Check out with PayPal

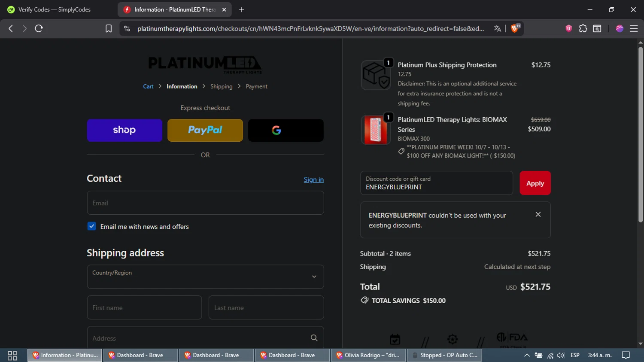pos(205,130)
